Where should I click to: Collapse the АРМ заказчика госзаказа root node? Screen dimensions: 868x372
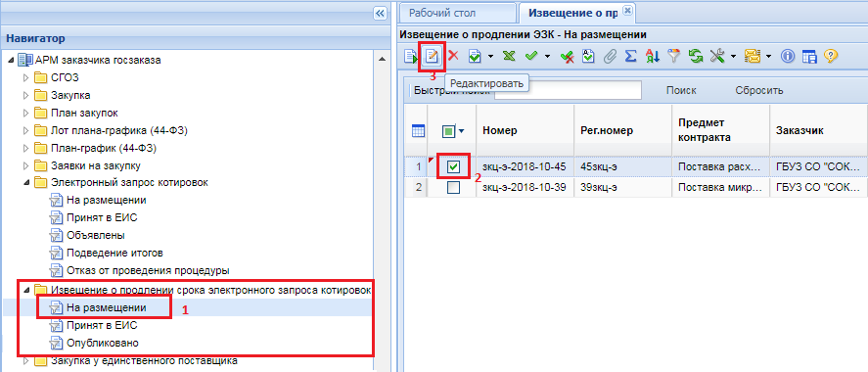coord(11,60)
